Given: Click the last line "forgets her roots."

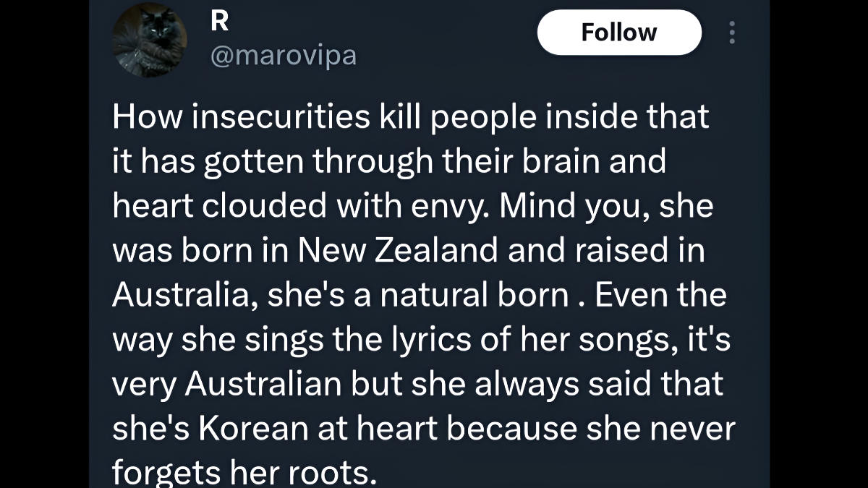Looking at the screenshot, I should [x=244, y=474].
